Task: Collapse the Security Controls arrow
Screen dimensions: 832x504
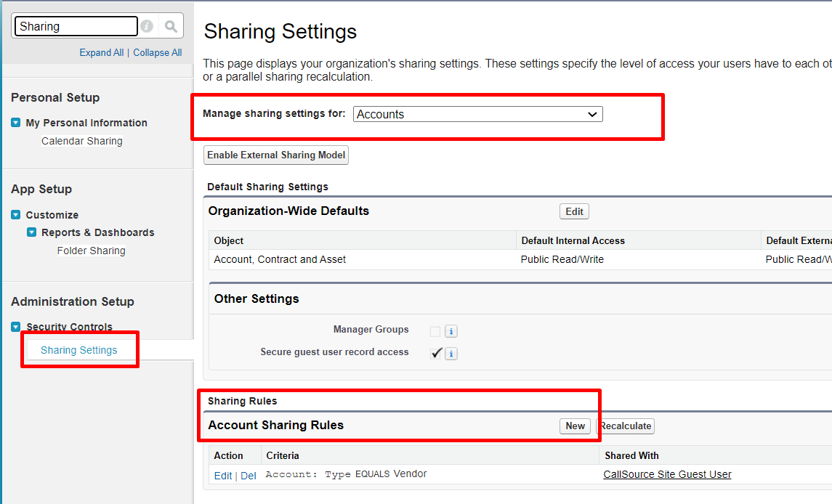Action: [16, 327]
